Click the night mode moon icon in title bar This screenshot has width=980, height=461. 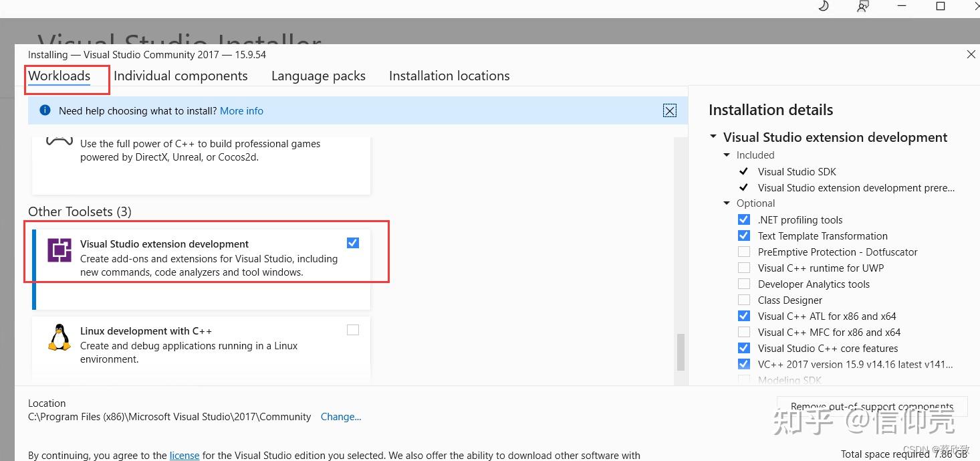[x=824, y=6]
